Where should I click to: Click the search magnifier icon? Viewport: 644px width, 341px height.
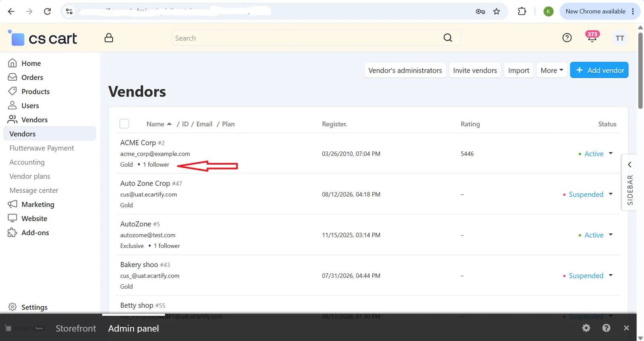tap(448, 38)
